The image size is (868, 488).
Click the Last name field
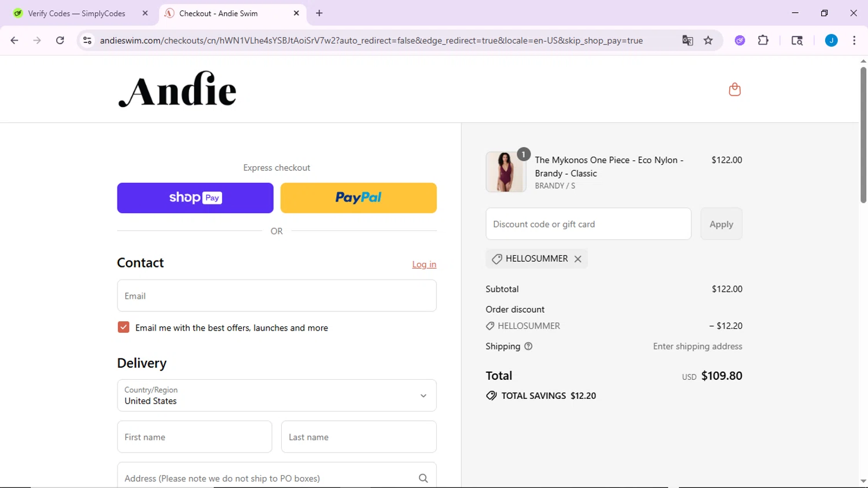pyautogui.click(x=359, y=437)
